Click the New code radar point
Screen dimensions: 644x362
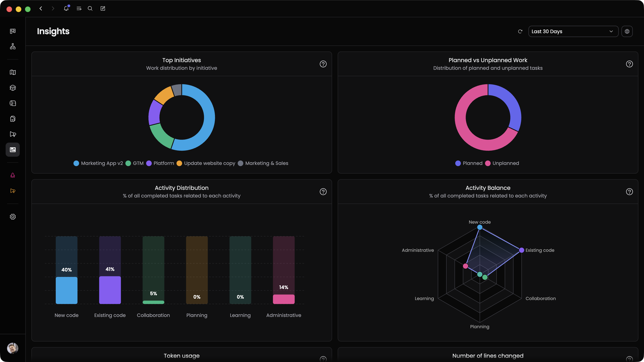point(480,227)
